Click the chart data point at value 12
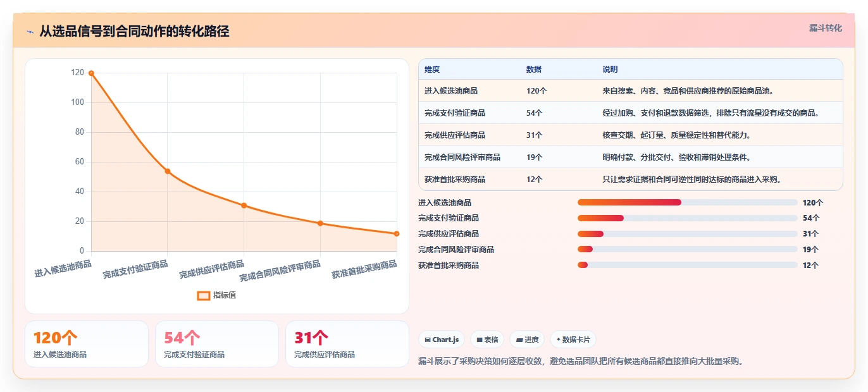The height and width of the screenshot is (392, 868). 397,234
